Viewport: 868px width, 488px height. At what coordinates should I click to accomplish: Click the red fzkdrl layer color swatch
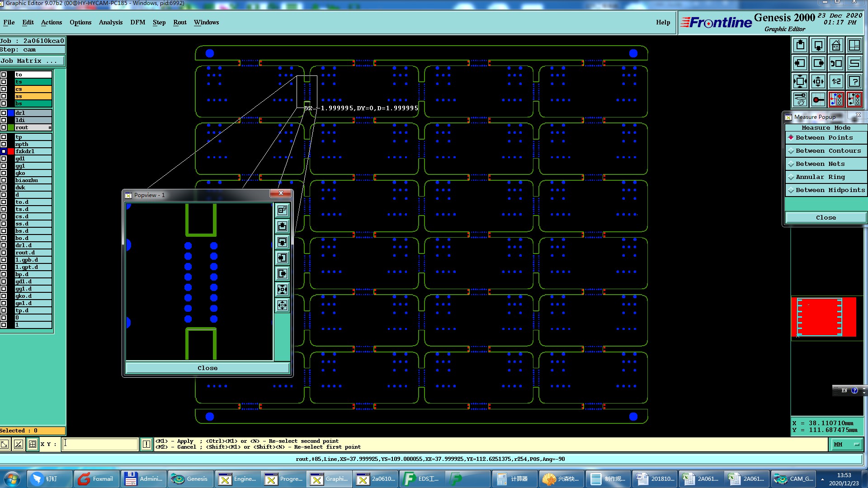click(11, 151)
